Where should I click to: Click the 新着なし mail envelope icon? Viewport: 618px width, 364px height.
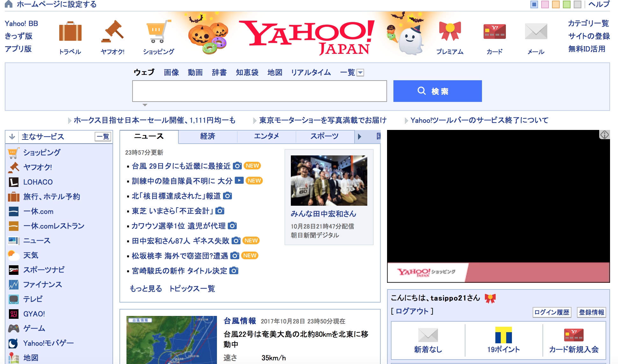[x=428, y=335]
